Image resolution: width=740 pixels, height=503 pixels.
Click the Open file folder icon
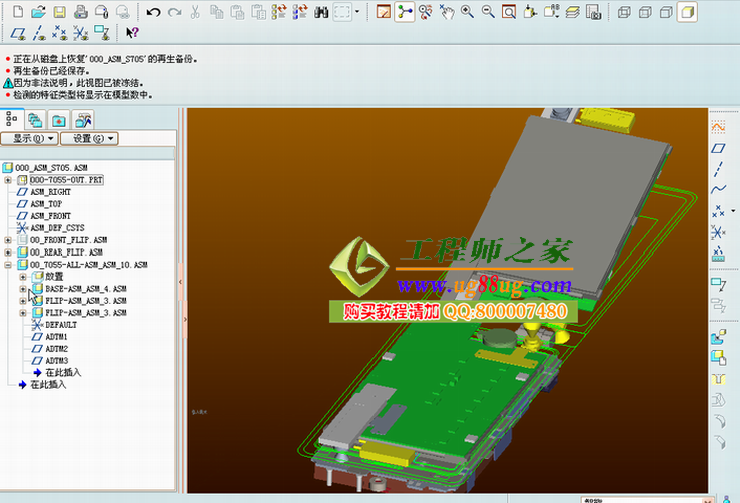38,12
